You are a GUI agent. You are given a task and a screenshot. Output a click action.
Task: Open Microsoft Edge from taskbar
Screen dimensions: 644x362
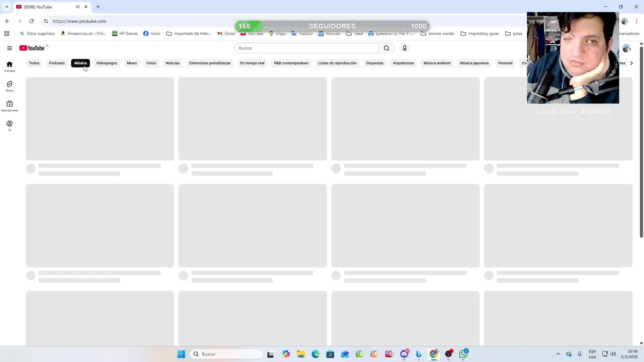[315, 354]
